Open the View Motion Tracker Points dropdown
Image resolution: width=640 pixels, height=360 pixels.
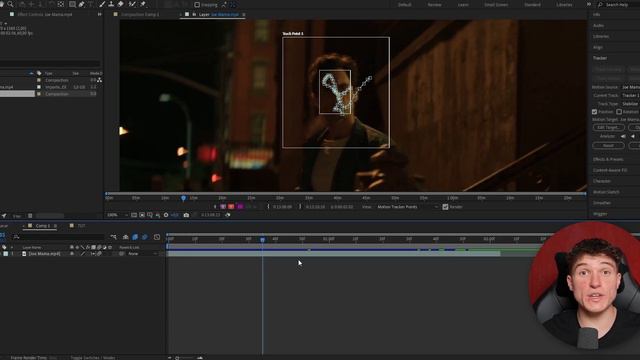pos(407,207)
